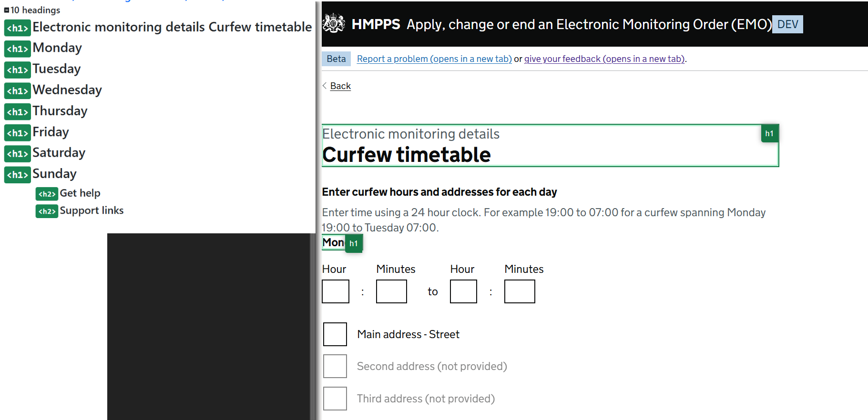The width and height of the screenshot is (868, 420).
Task: Tick the Third address (not provided) checkbox
Action: pos(335,399)
